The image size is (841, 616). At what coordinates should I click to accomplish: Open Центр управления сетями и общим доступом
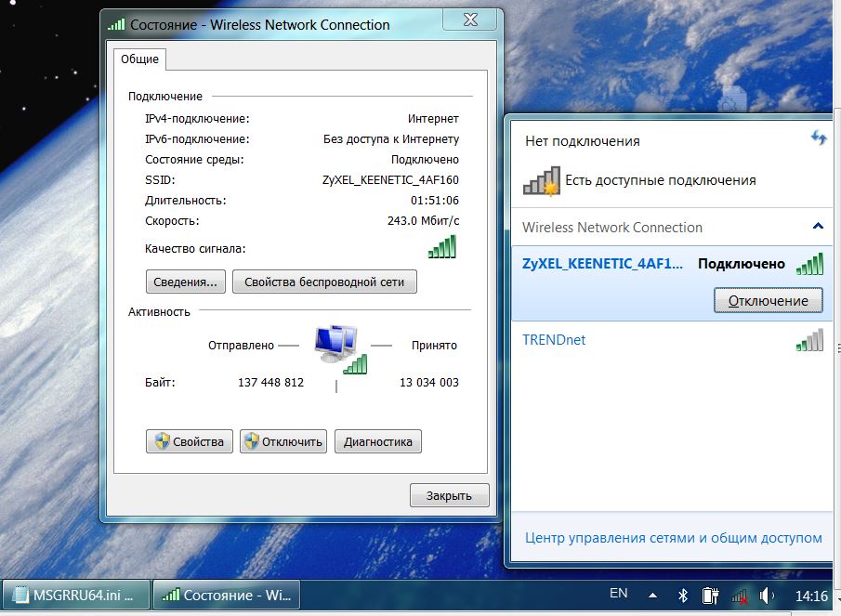tap(673, 538)
